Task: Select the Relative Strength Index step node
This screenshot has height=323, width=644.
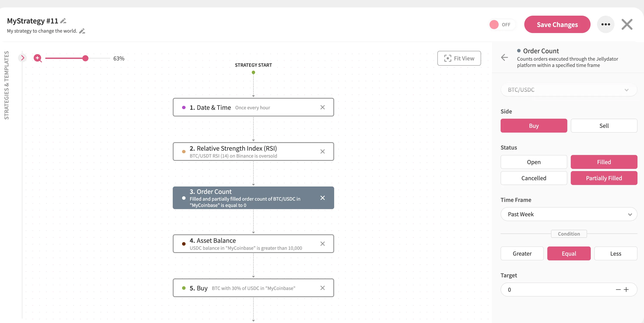Action: point(253,151)
